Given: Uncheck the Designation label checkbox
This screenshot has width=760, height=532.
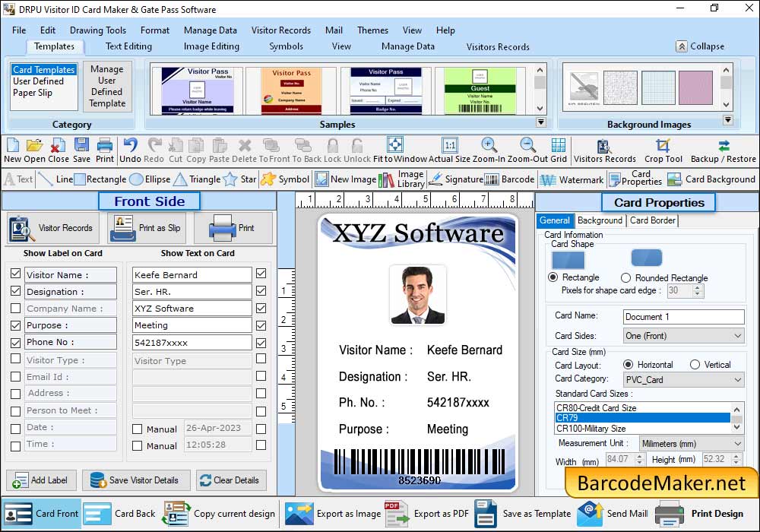Looking at the screenshot, I should click(15, 291).
